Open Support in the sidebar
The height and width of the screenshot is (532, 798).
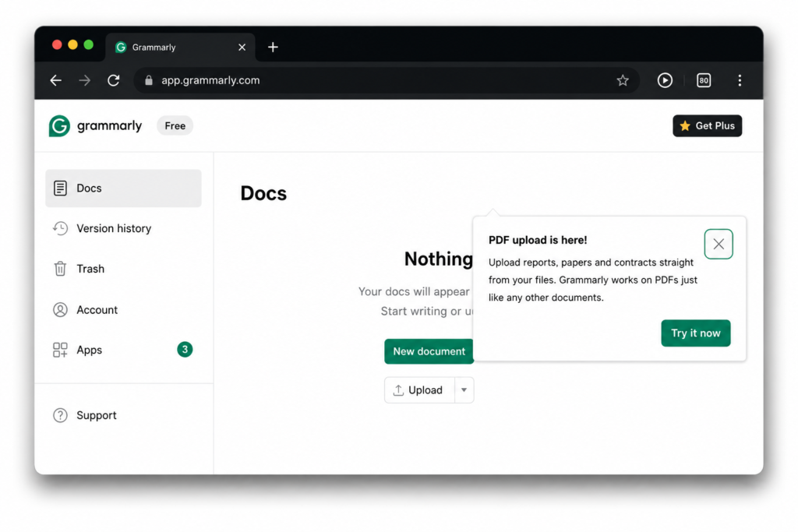click(x=123, y=415)
